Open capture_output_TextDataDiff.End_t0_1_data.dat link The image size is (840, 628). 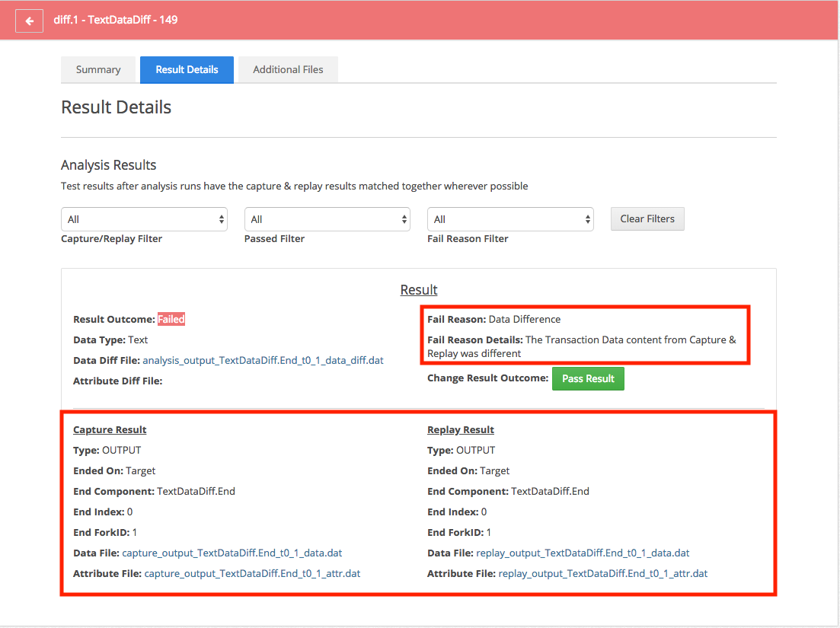[x=232, y=553]
